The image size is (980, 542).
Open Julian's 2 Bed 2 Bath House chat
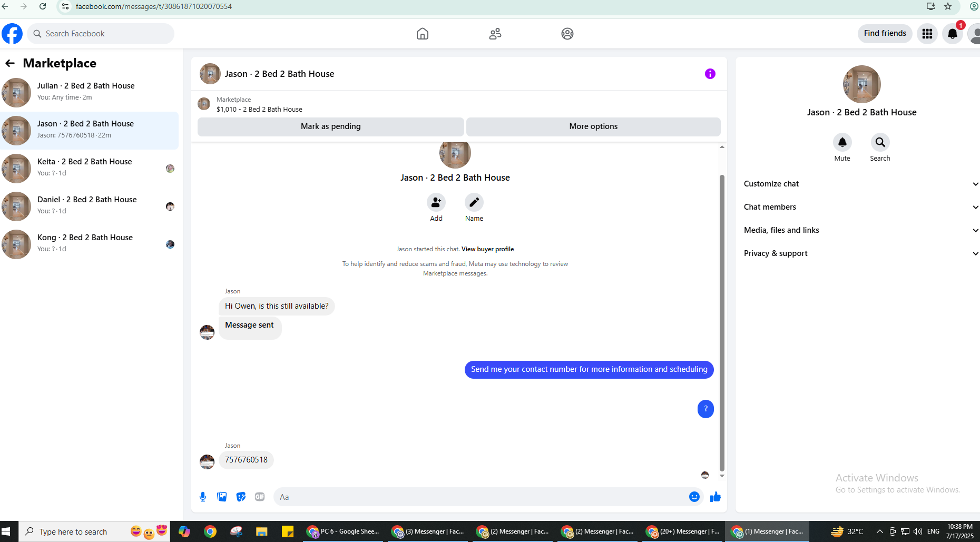pyautogui.click(x=90, y=93)
